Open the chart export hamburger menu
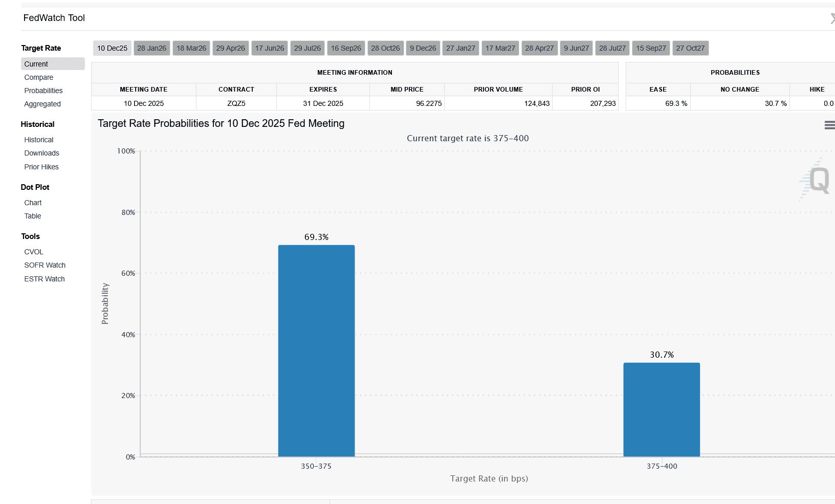The width and height of the screenshot is (835, 504). 829,125
